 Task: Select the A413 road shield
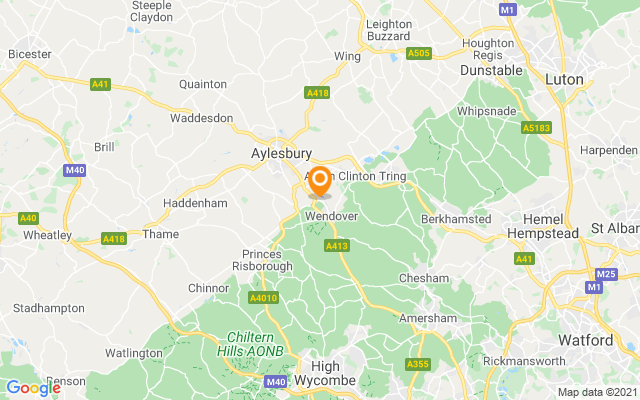[337, 246]
